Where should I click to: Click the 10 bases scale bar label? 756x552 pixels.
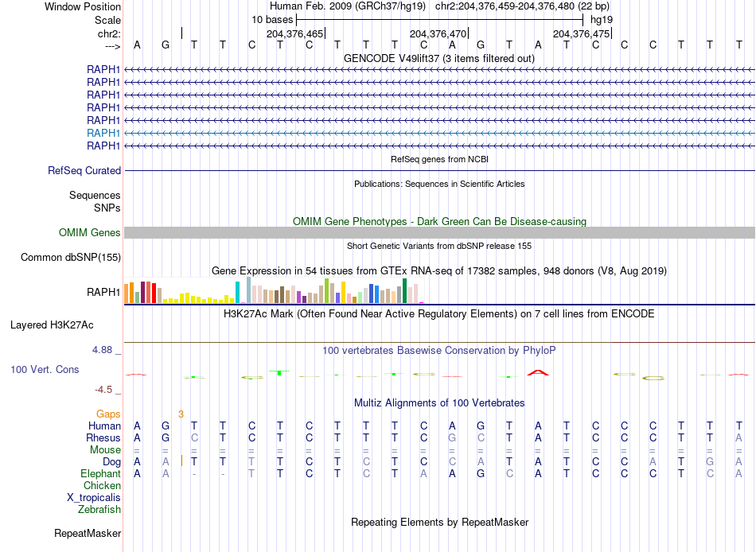tap(272, 20)
